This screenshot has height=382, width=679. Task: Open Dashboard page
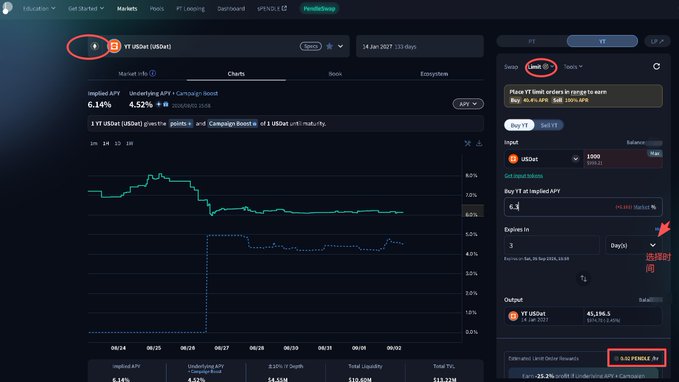(231, 8)
